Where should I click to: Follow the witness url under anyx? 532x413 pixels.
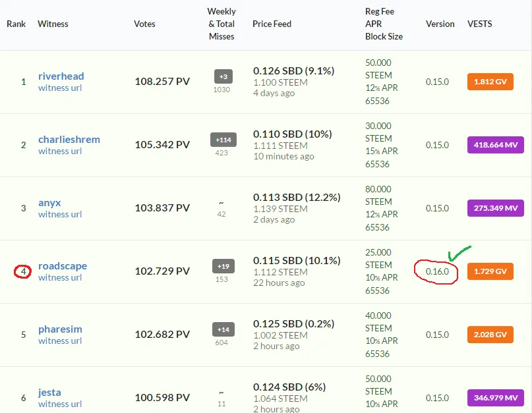coord(60,215)
